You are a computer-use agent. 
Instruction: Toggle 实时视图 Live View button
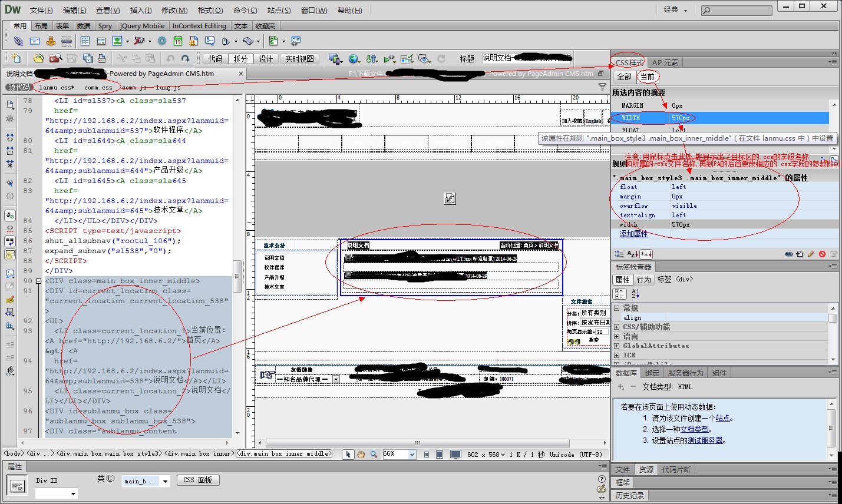click(x=299, y=59)
